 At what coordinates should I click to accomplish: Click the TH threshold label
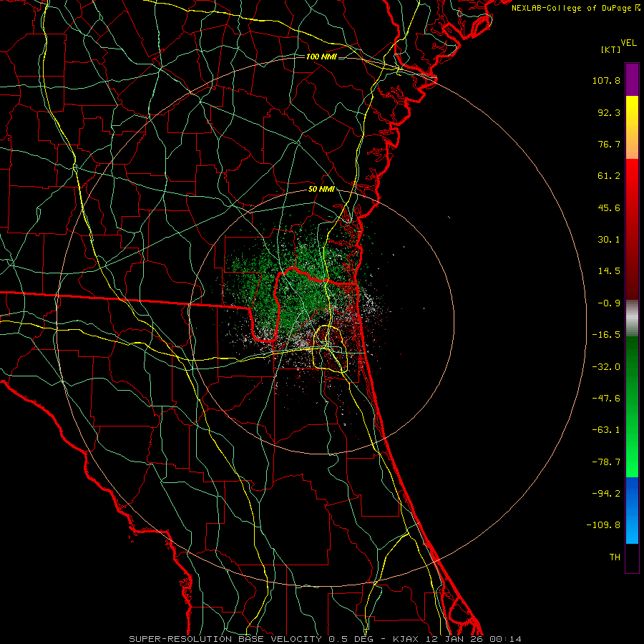615,557
